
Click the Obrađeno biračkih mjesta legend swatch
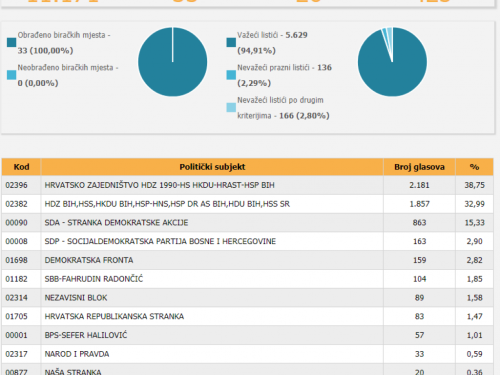(11, 43)
